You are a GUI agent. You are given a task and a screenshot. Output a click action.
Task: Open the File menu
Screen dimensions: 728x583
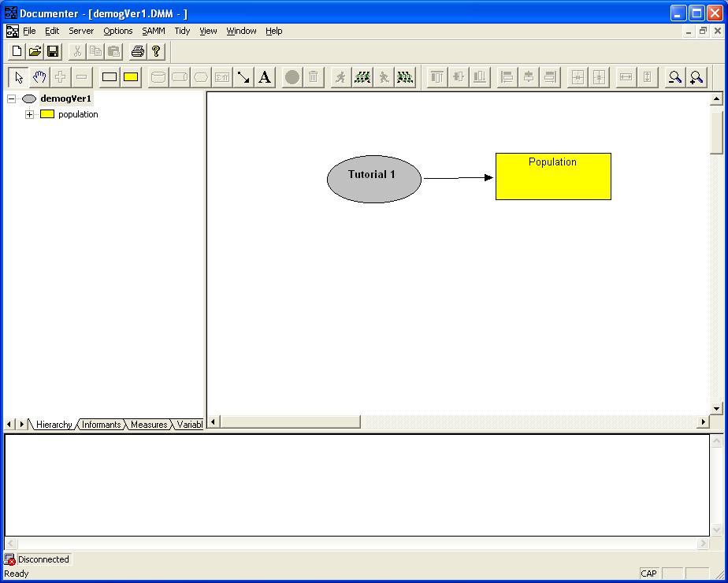point(29,31)
